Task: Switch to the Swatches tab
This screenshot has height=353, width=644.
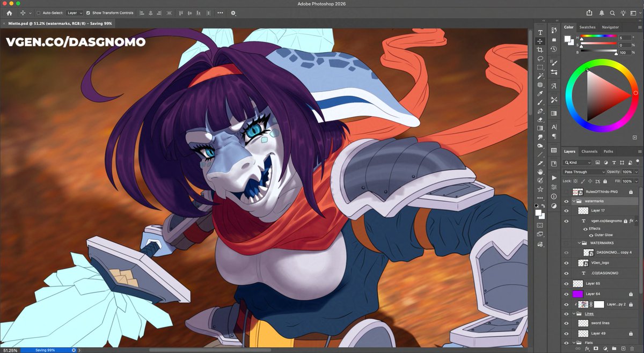Action: (588, 27)
